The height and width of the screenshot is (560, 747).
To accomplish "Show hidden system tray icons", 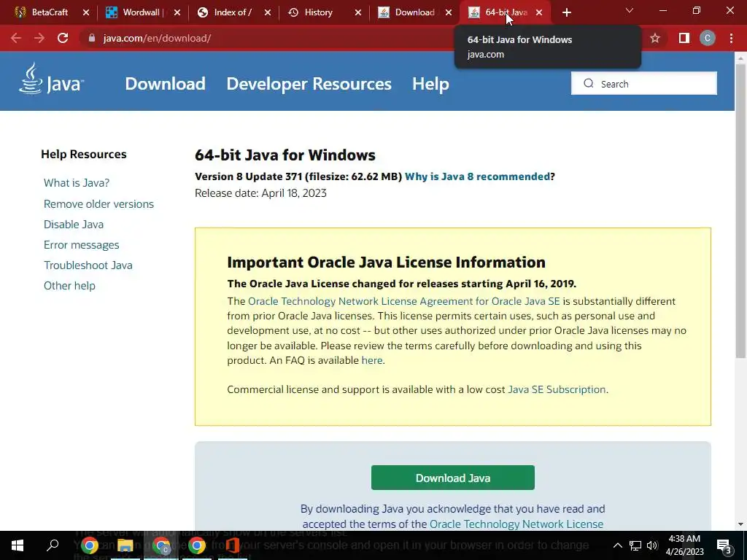I will (x=617, y=545).
